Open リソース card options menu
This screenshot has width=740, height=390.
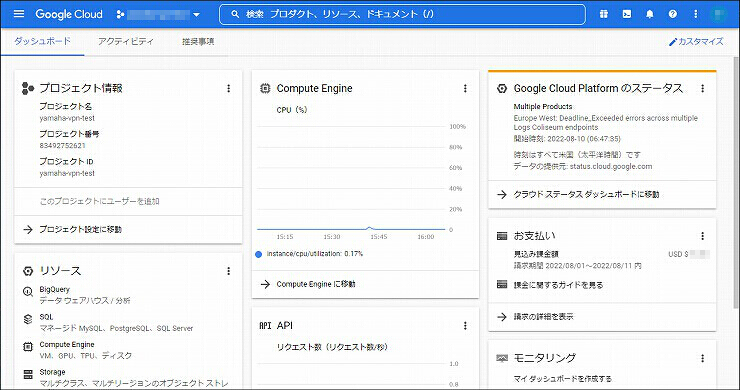click(x=228, y=271)
